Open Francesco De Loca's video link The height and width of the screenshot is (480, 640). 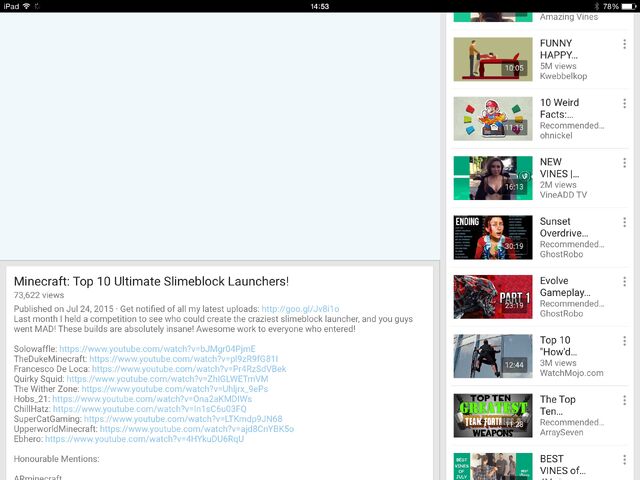tap(189, 369)
